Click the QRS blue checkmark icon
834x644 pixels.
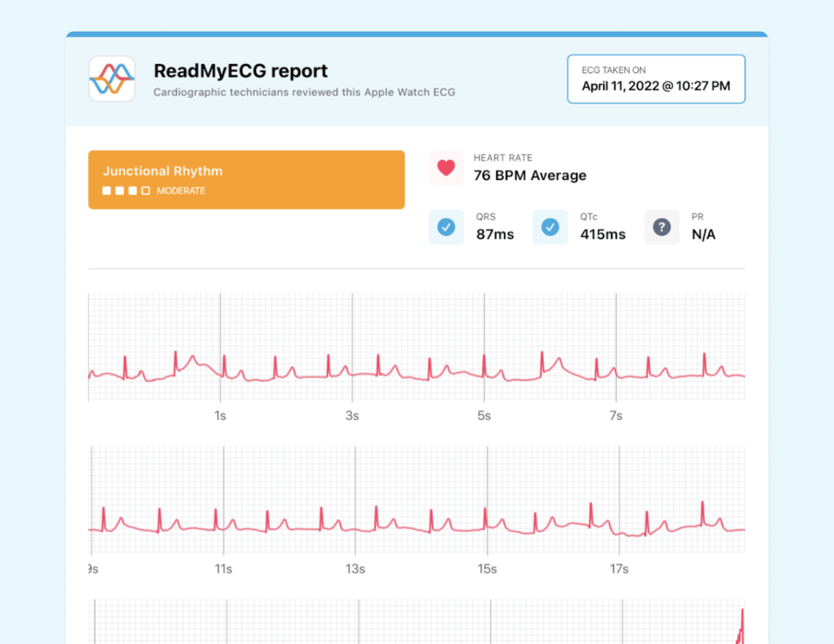(446, 227)
